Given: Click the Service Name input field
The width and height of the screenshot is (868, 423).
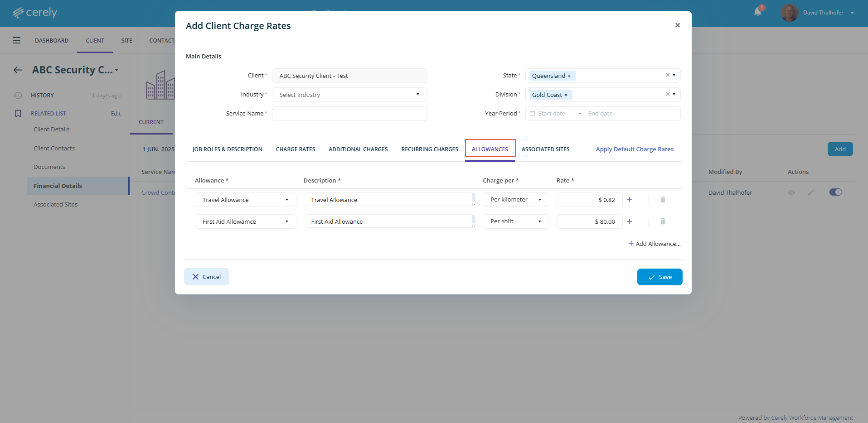Looking at the screenshot, I should [x=349, y=114].
